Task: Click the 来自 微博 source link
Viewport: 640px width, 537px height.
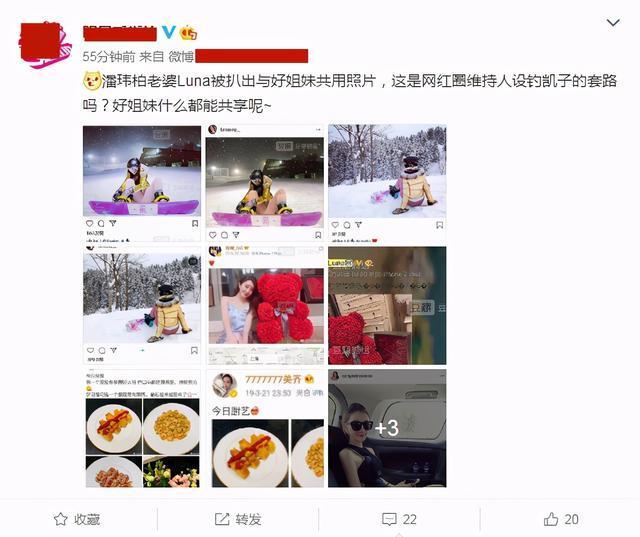Action: 167,56
